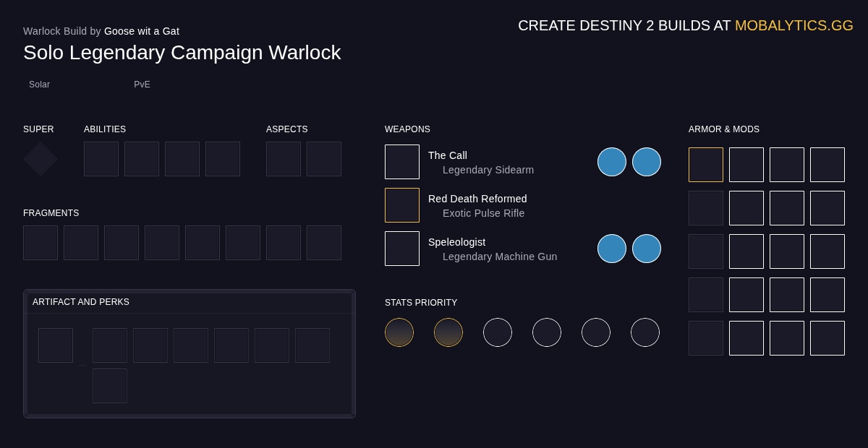The height and width of the screenshot is (448, 868).
Task: Click The Call's first blue perk circle
Action: [x=612, y=162]
